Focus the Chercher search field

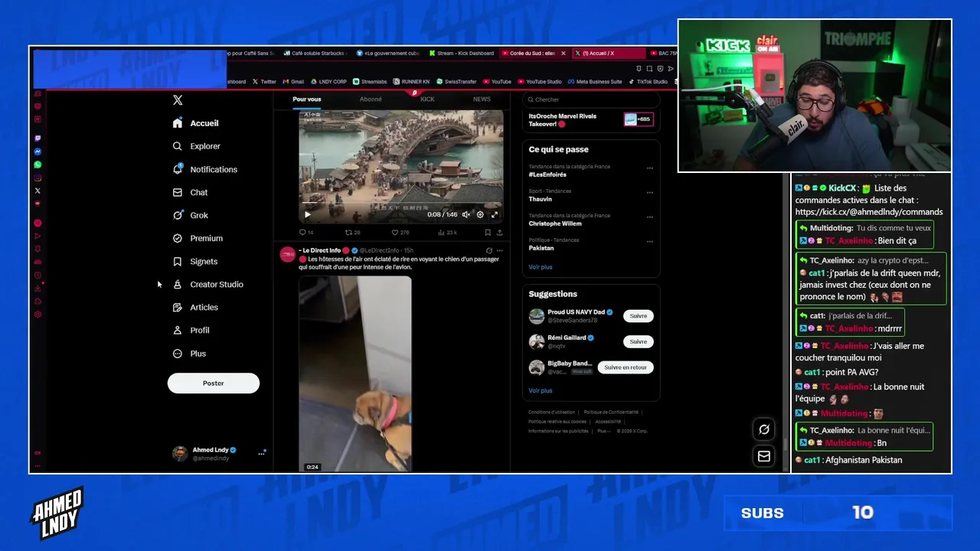point(591,99)
